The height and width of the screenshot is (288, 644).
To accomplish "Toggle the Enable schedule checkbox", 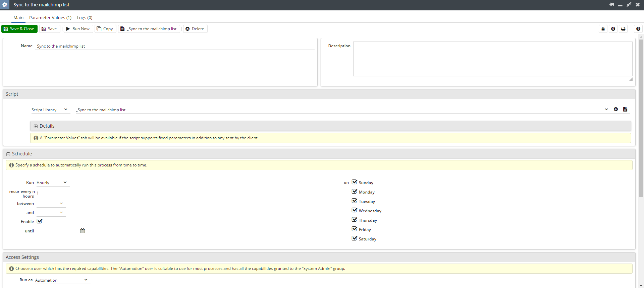I will (x=39, y=221).
